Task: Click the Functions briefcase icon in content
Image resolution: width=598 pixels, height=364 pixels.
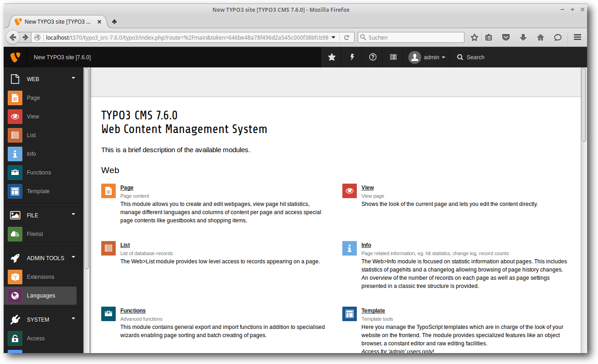Action: click(108, 314)
